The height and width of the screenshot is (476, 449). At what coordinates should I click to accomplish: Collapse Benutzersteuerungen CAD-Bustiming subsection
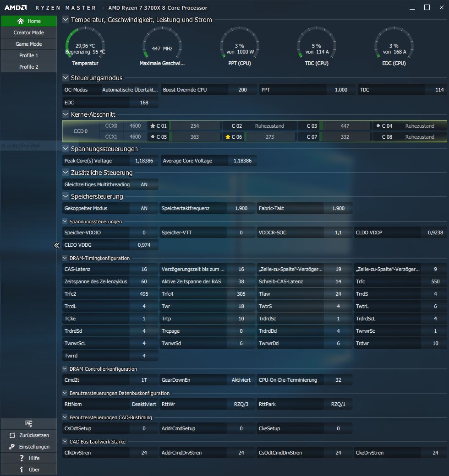[65, 417]
